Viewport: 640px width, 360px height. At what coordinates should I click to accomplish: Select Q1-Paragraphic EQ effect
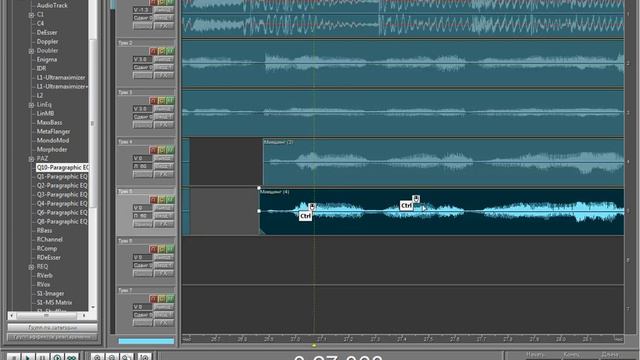point(62,176)
